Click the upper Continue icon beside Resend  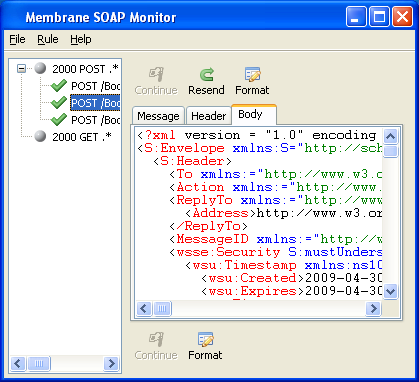(x=156, y=74)
